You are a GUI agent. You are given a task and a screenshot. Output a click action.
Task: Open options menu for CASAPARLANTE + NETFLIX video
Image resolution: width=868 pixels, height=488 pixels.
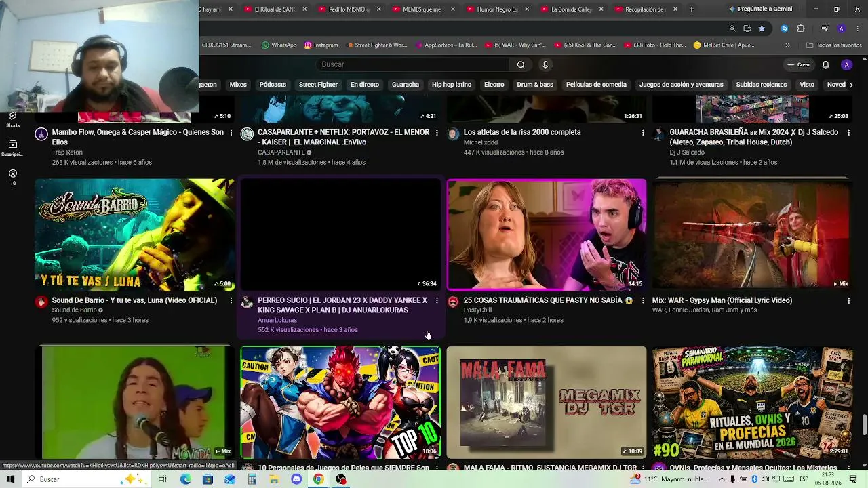437,132
